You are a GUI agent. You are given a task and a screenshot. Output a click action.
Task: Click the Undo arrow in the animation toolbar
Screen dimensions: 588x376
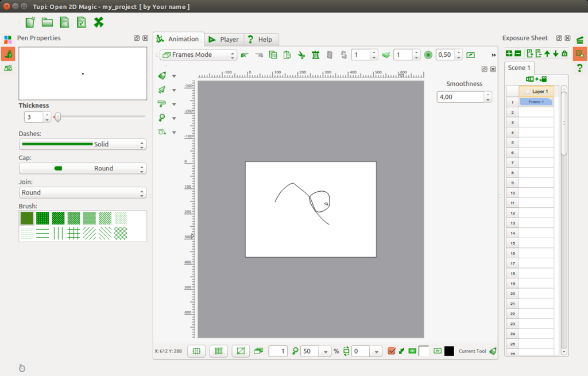tap(245, 55)
